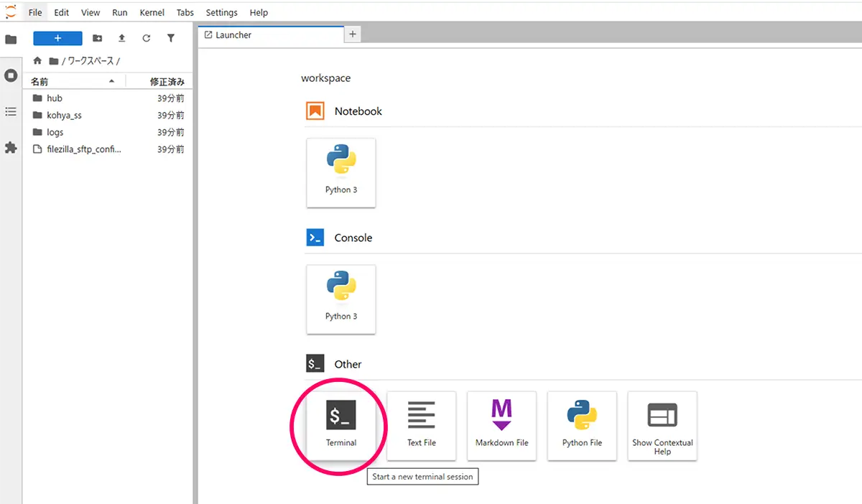
Task: Create a new Text File
Action: (x=422, y=426)
